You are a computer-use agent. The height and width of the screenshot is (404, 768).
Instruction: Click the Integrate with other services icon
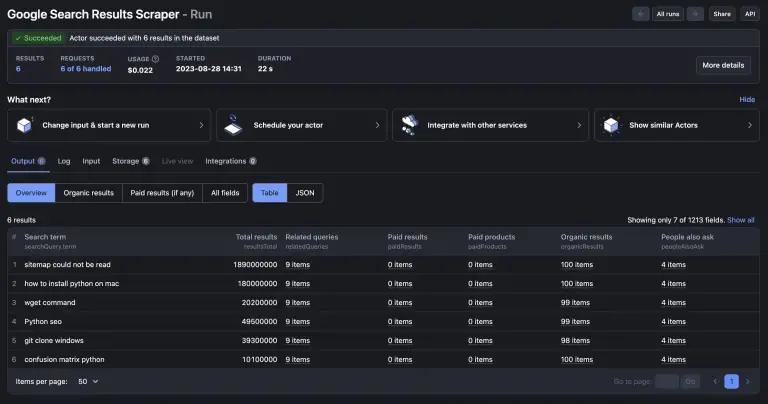pyautogui.click(x=409, y=125)
